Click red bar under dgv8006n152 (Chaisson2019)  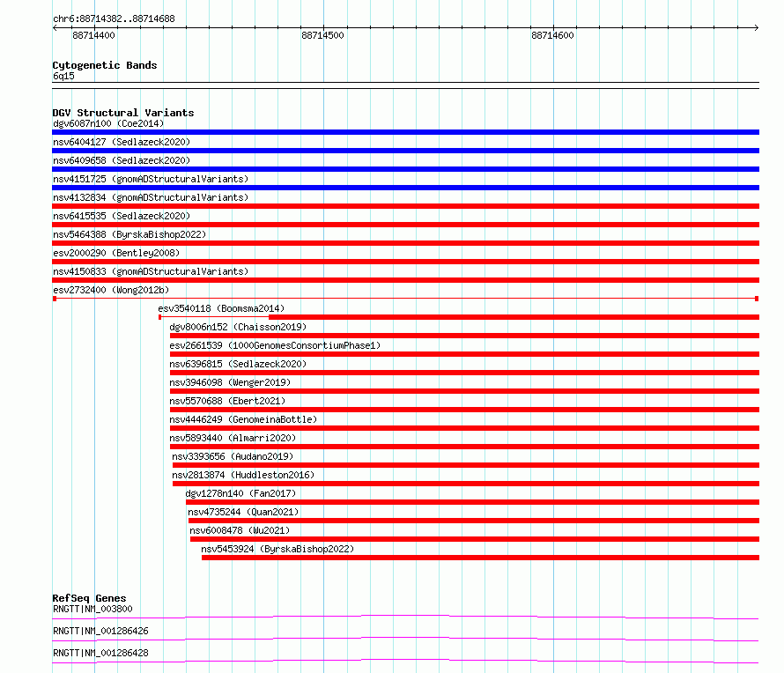pos(464,336)
